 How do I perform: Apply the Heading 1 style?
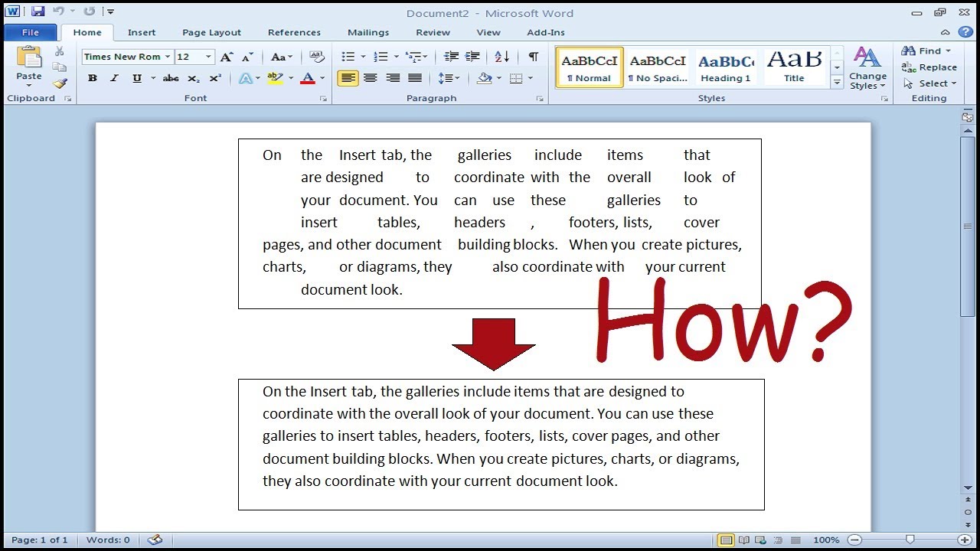point(725,66)
